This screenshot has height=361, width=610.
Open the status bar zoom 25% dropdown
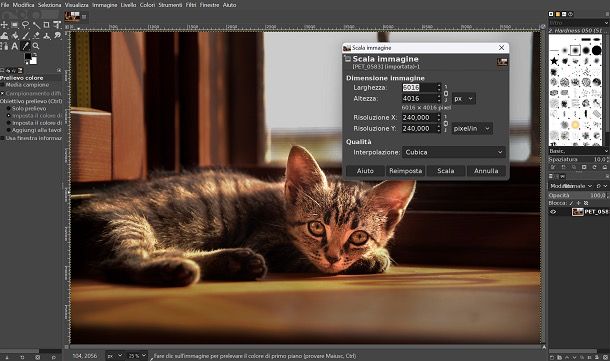(137, 356)
